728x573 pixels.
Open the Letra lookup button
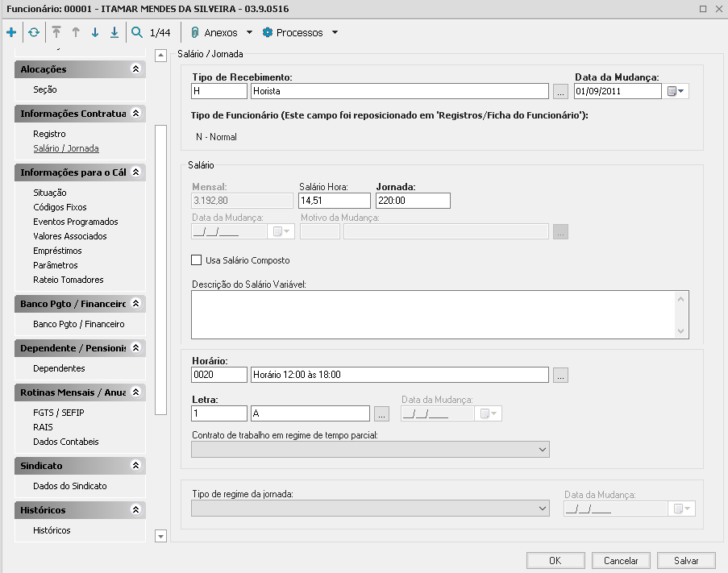tap(381, 414)
